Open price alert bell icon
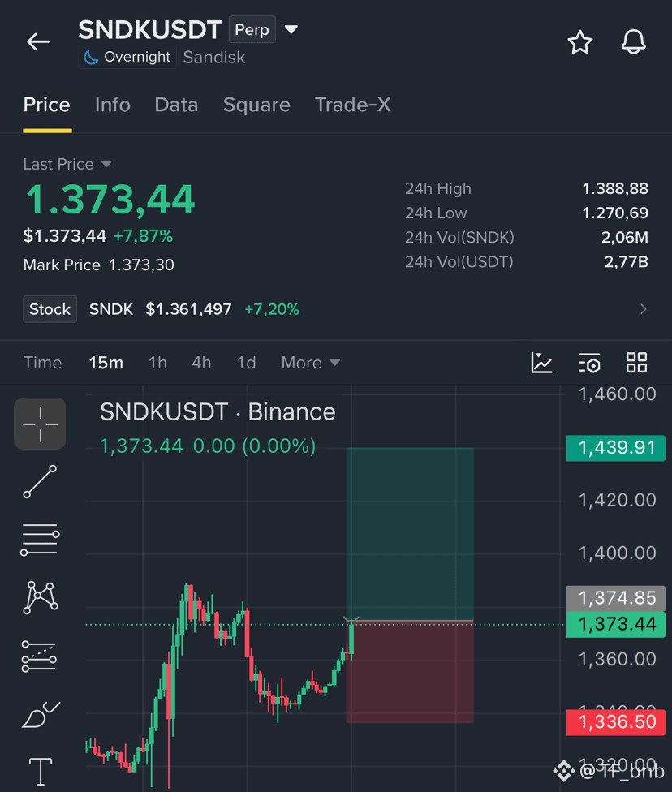The height and width of the screenshot is (792, 672). [x=633, y=42]
